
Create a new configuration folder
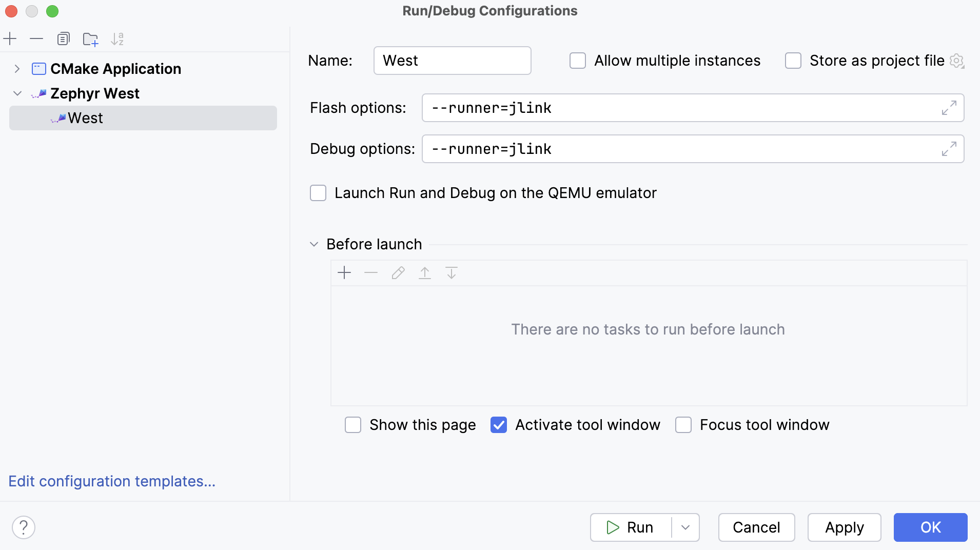[x=90, y=38]
